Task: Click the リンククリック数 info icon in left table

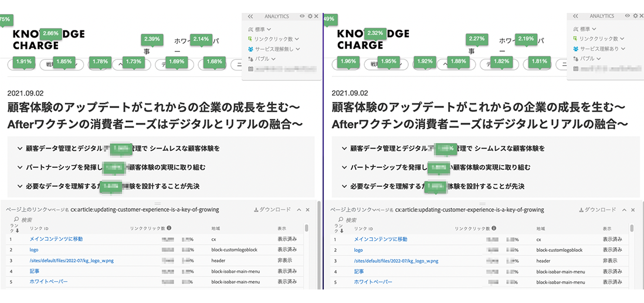Action: coord(169,228)
